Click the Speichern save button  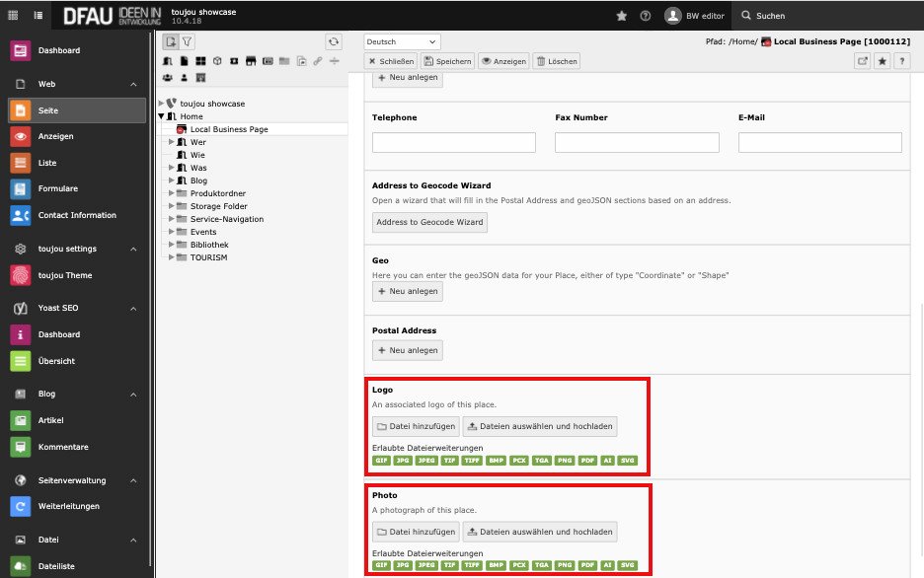point(448,61)
